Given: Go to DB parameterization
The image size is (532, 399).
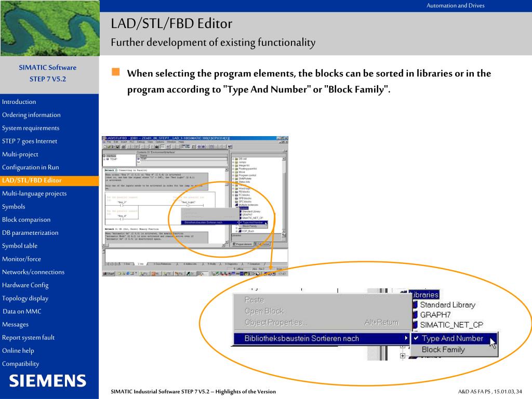Looking at the screenshot, I should (30, 233).
